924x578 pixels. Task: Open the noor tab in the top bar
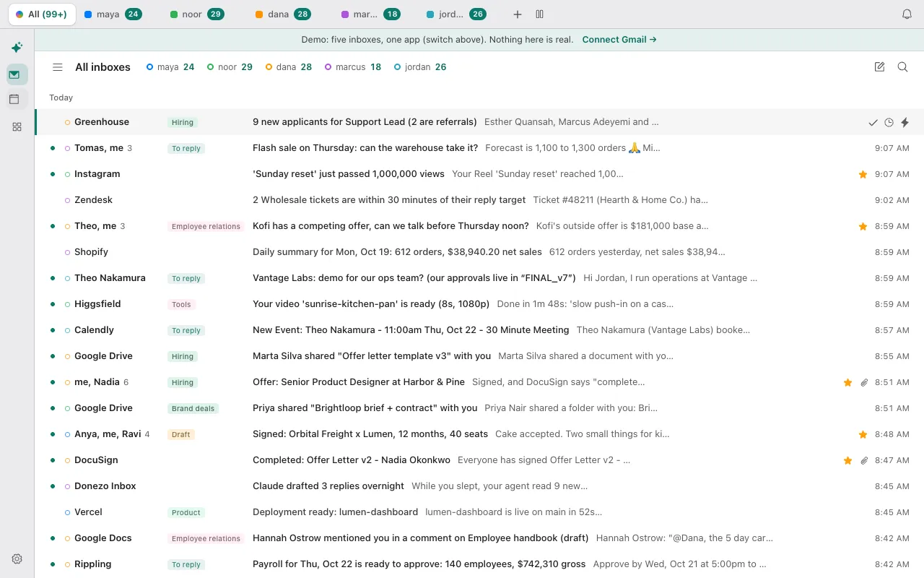(x=196, y=14)
